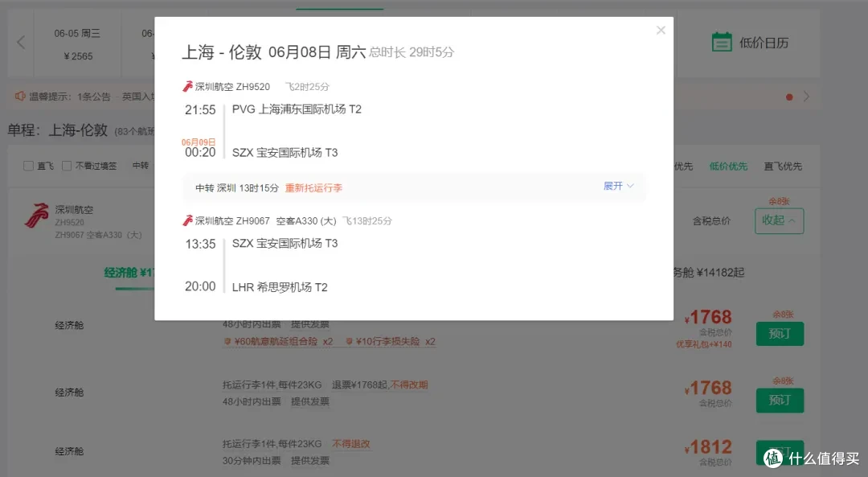
Task: Click the Shenzhen Airlines logo in the flight list
Action: pyautogui.click(x=36, y=216)
